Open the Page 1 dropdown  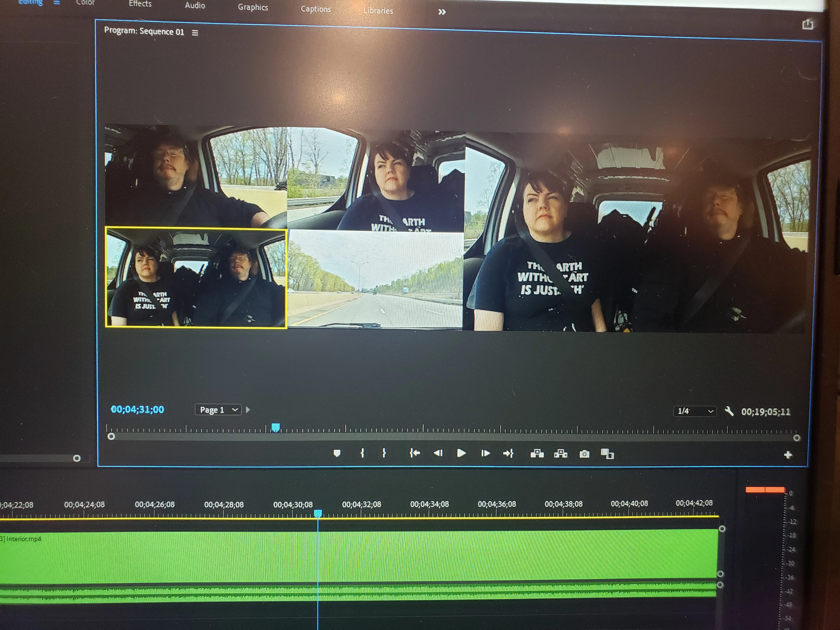[218, 410]
